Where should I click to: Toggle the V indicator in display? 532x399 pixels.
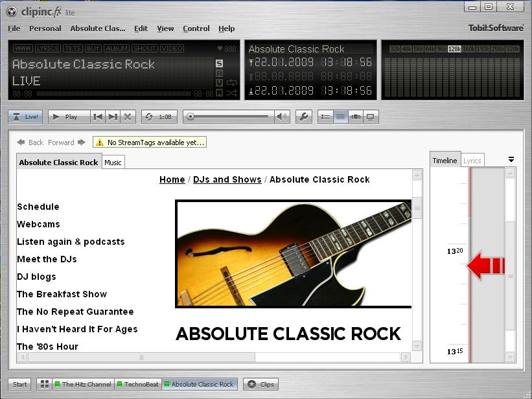(x=219, y=83)
